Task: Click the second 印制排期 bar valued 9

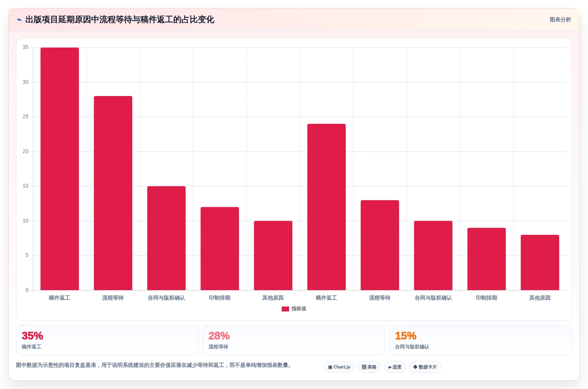Action: 487,259
